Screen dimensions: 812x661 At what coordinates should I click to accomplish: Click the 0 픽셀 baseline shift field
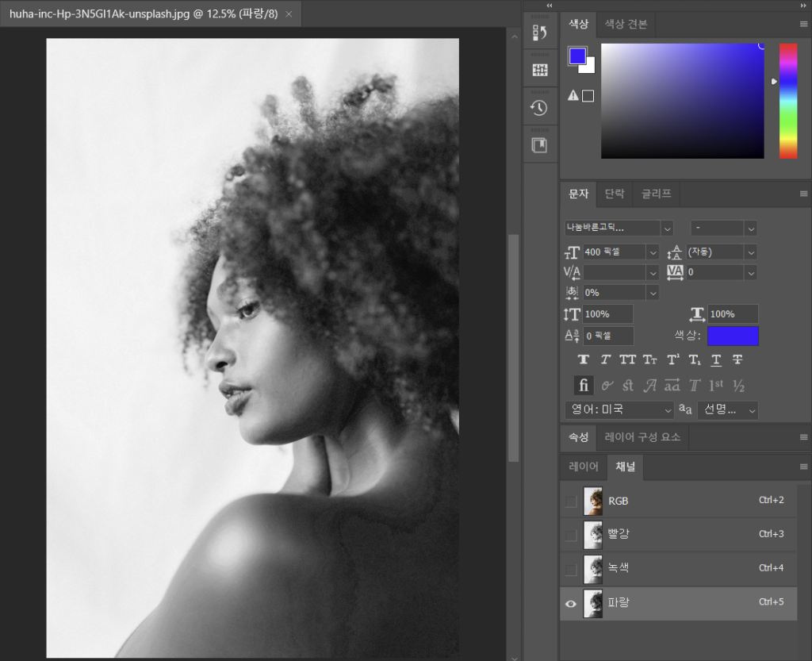pyautogui.click(x=608, y=336)
